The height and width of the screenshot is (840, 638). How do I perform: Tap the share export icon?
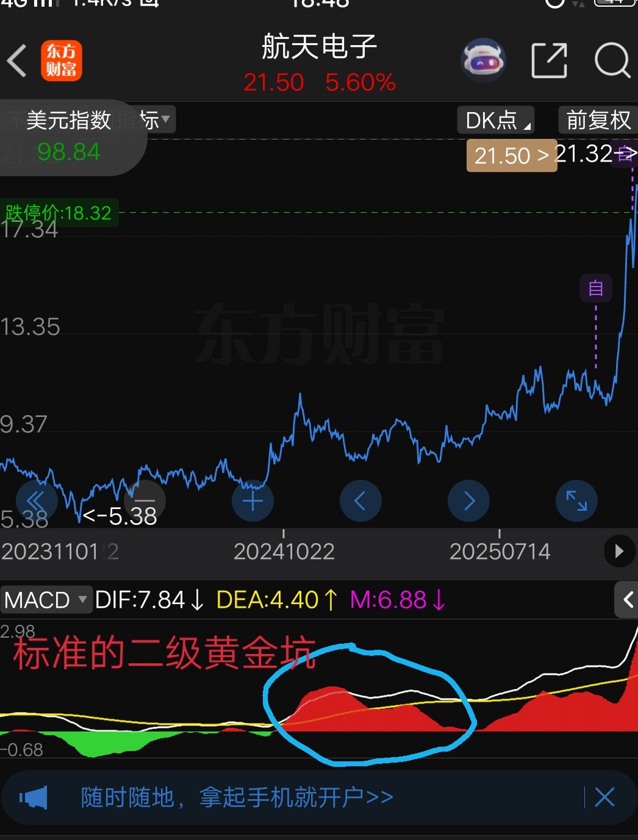coord(549,61)
